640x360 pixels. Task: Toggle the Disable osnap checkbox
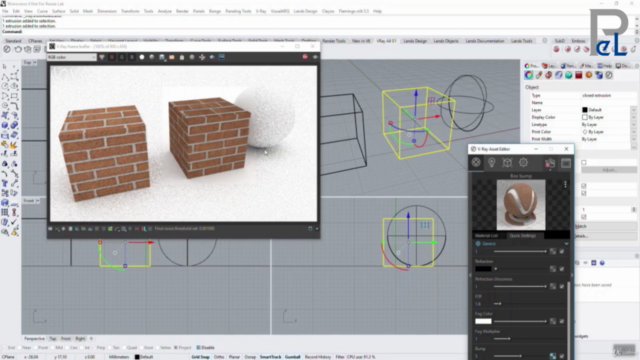pos(198,348)
